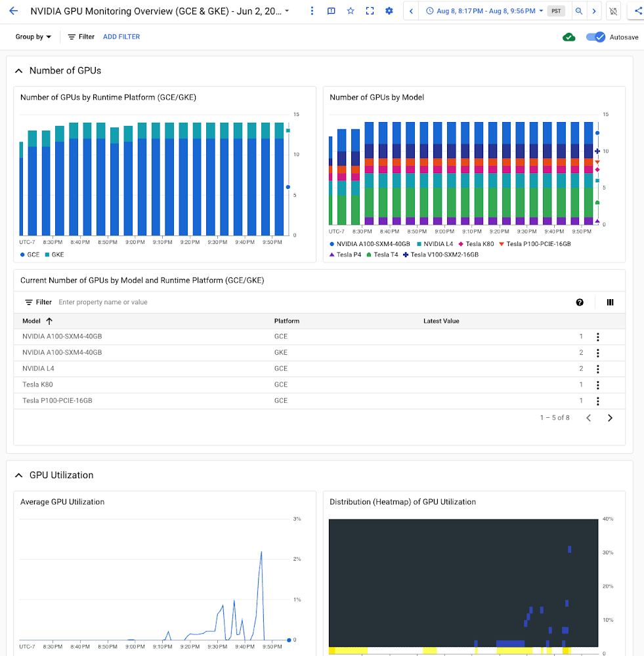Open the dashboard title dropdown
The height and width of the screenshot is (656, 644).
tap(287, 11)
